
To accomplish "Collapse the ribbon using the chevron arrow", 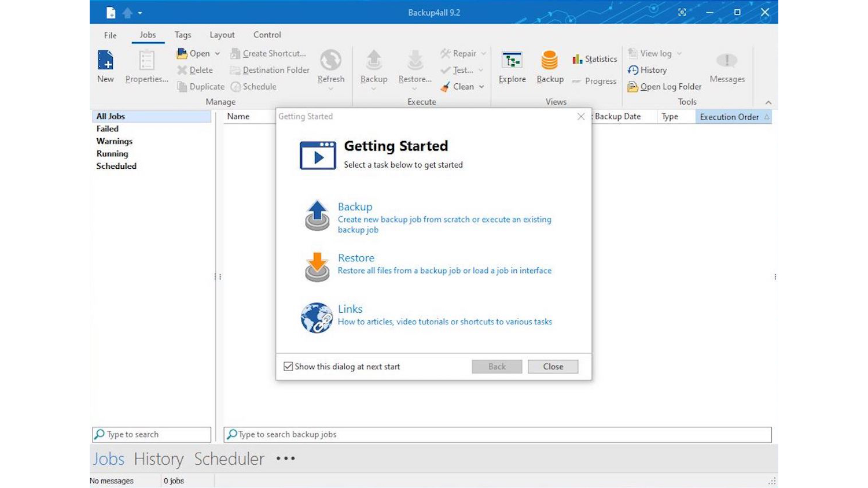I will point(768,102).
